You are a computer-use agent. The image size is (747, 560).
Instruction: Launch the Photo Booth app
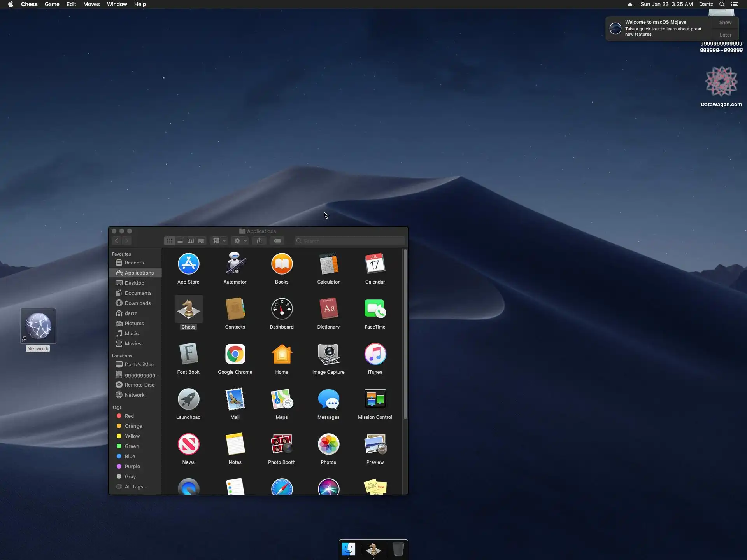[x=282, y=444]
